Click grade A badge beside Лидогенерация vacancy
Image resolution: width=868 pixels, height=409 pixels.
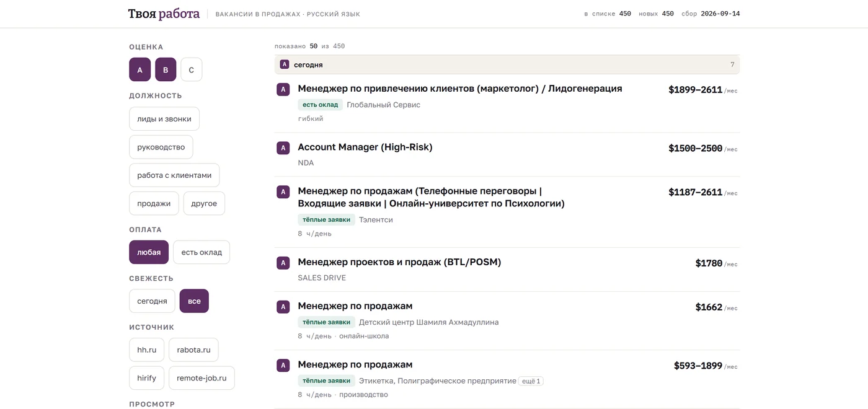point(283,90)
